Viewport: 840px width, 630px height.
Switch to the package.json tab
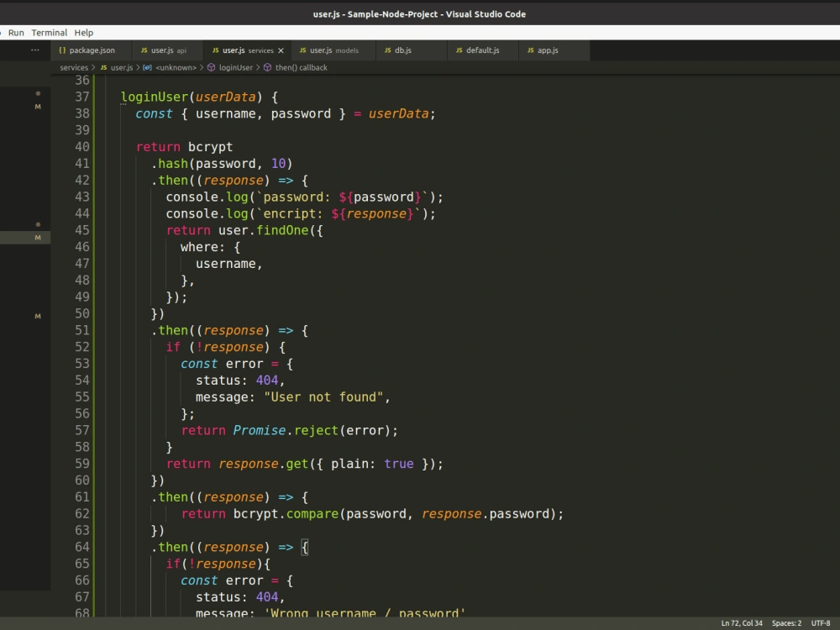point(92,50)
